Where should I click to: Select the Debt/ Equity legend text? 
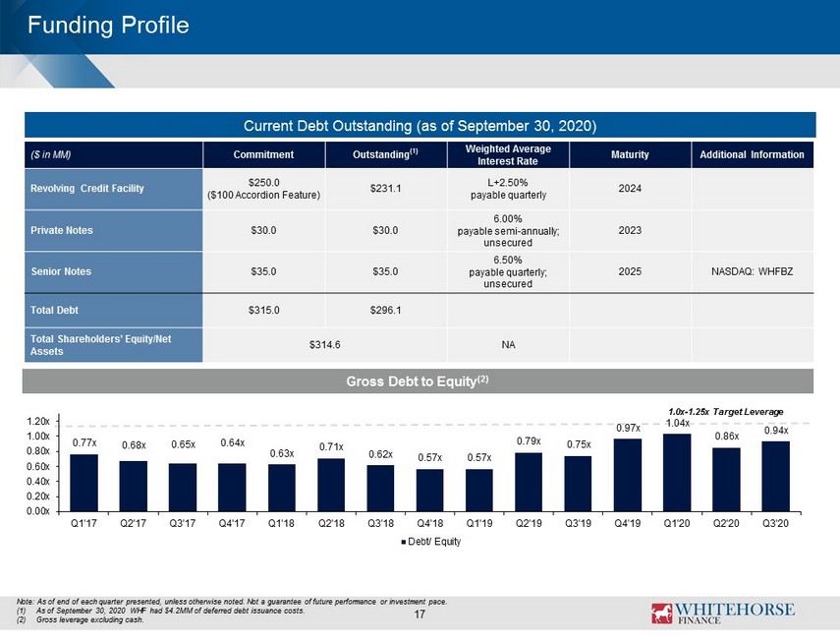pyautogui.click(x=434, y=542)
